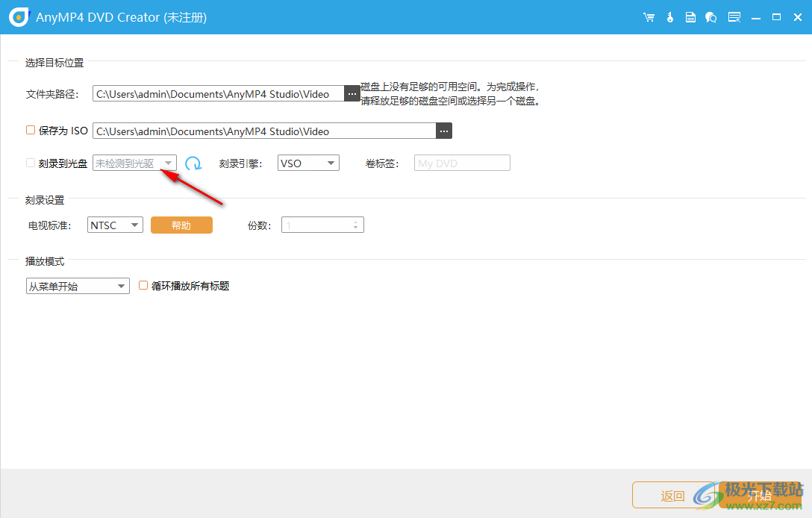The width and height of the screenshot is (812, 518).
Task: Click the register key icon
Action: [x=670, y=18]
